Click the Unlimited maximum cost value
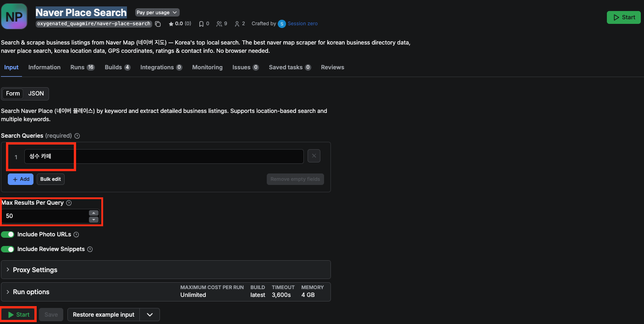This screenshot has width=644, height=324. pos(193,295)
